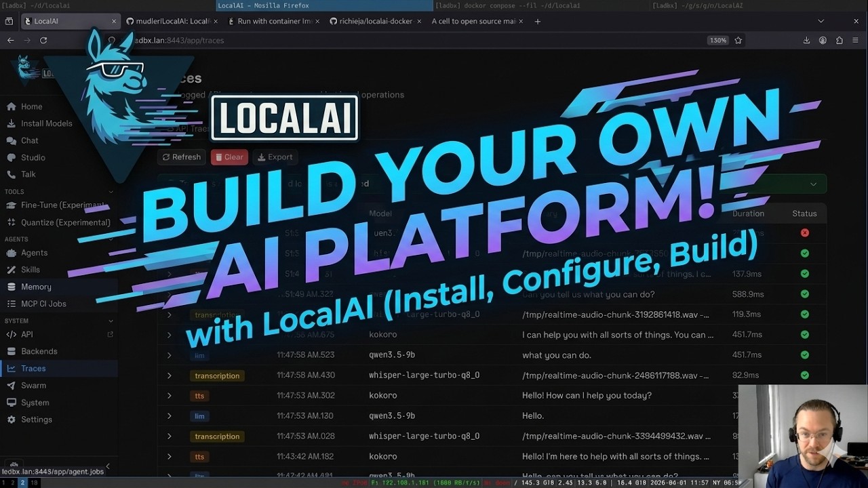
Task: Open the Firefox account menu
Action: tap(823, 40)
